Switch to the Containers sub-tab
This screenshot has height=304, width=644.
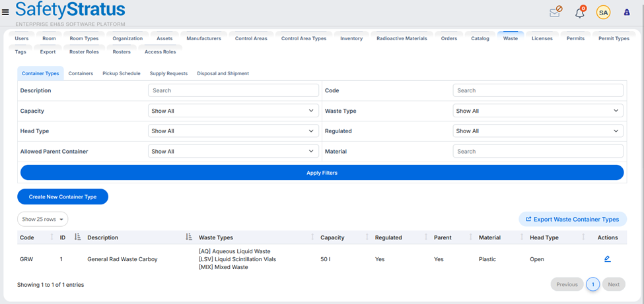coord(81,73)
